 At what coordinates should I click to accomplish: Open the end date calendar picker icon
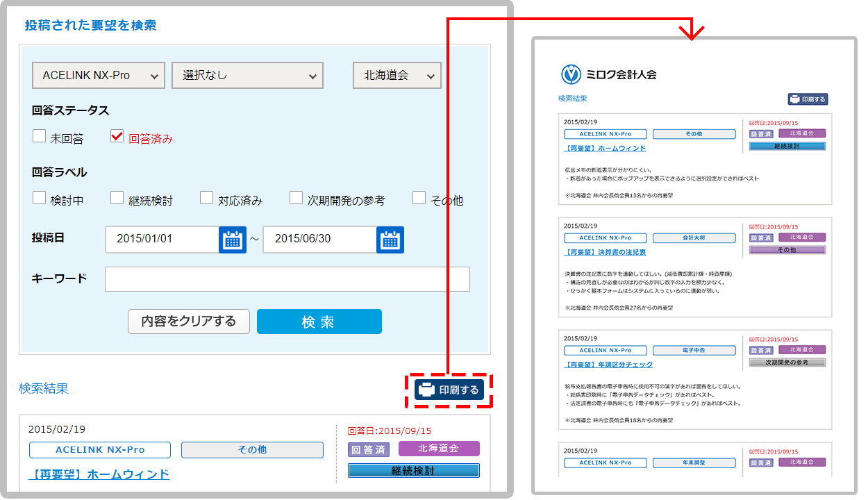click(390, 240)
